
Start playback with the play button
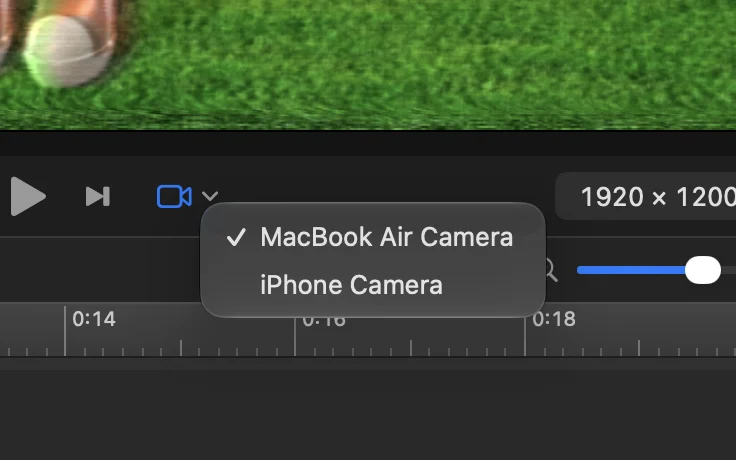click(x=28, y=196)
